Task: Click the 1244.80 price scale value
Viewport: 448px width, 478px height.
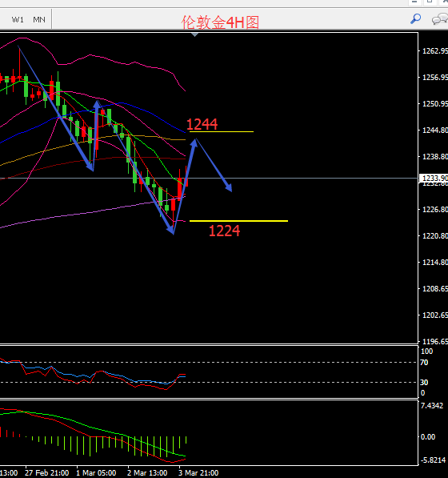Action: pos(435,131)
